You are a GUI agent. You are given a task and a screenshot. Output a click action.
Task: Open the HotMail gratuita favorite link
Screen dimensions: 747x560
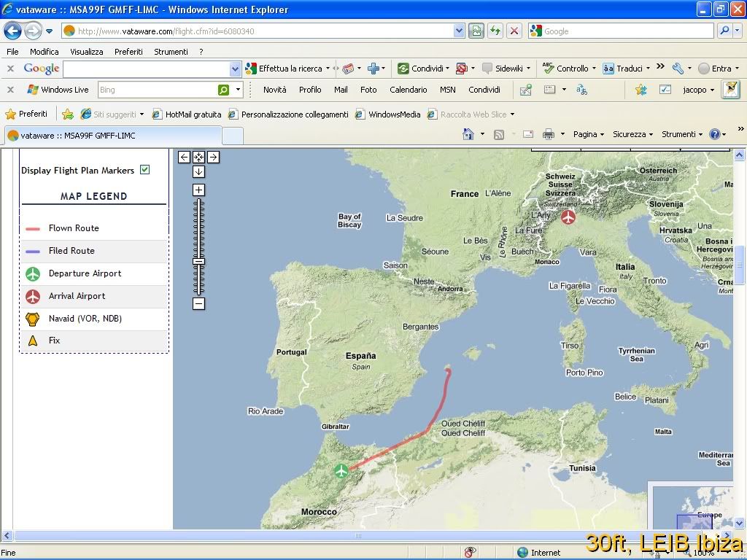tap(187, 114)
